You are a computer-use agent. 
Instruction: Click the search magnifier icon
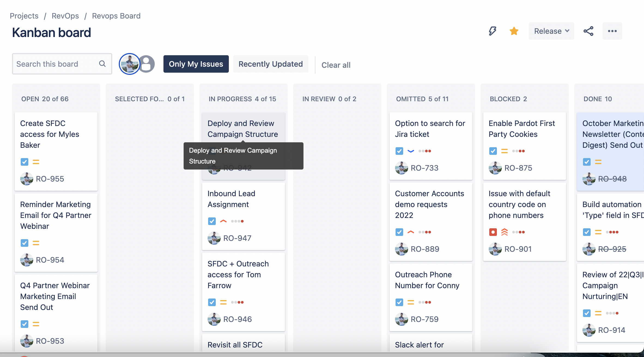pos(102,64)
